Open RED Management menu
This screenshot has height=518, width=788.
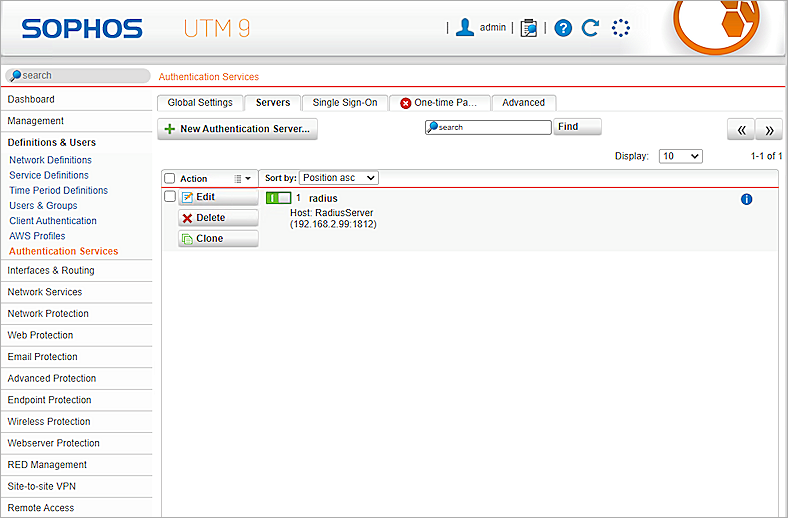76,465
